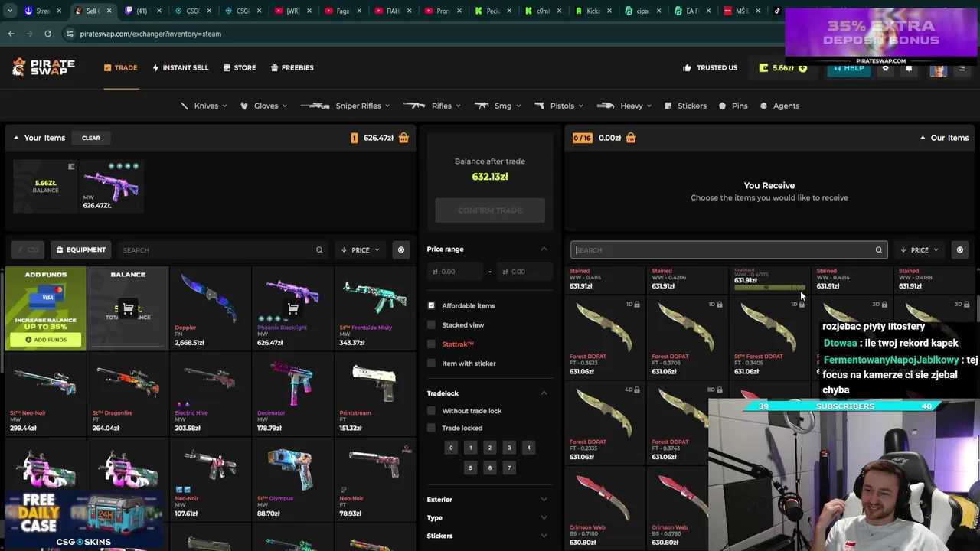Open the right PRICE sort dropdown

(x=919, y=250)
